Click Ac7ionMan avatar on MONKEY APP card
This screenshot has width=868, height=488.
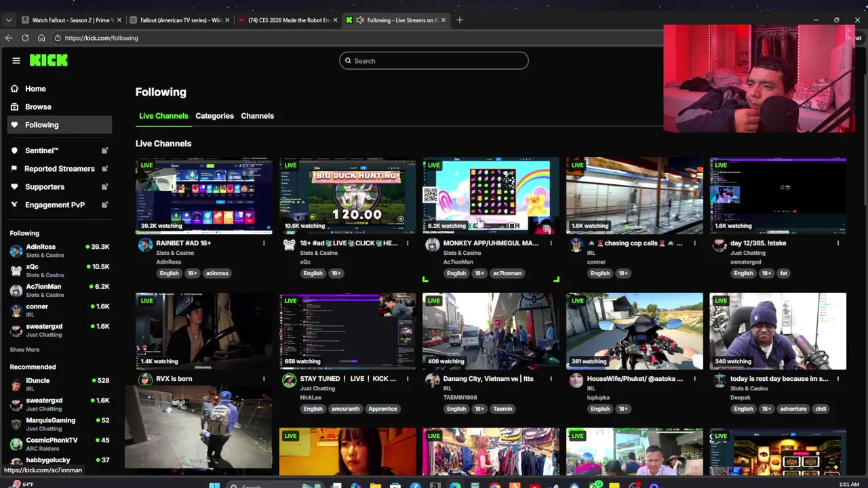click(432, 245)
